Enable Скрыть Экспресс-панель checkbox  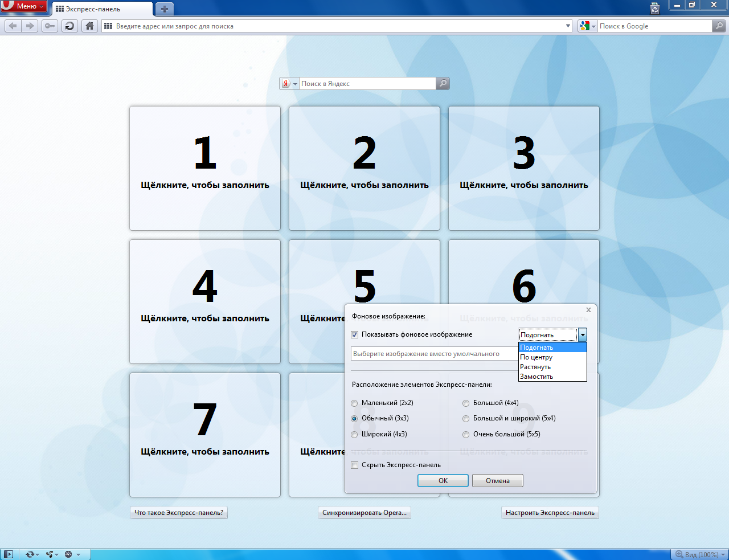pyautogui.click(x=355, y=465)
